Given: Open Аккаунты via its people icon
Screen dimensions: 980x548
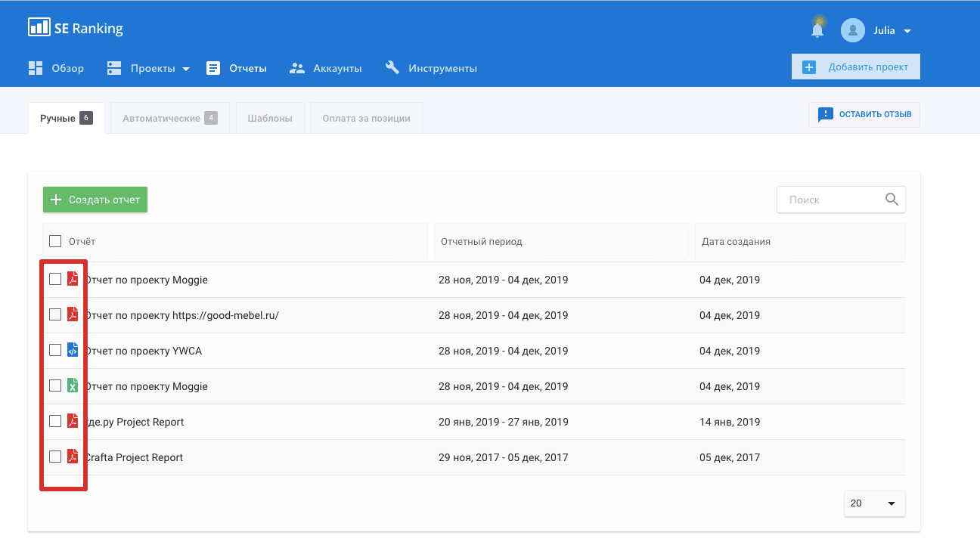Looking at the screenshot, I should pos(297,68).
